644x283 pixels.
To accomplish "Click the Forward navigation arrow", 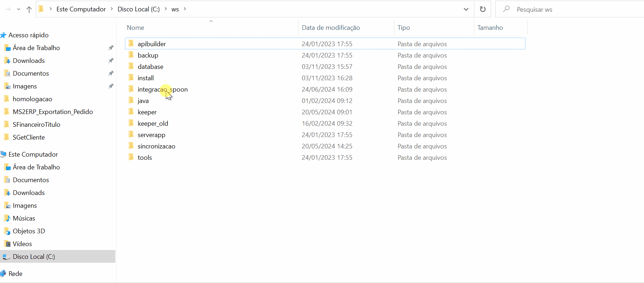I will pos(8,9).
